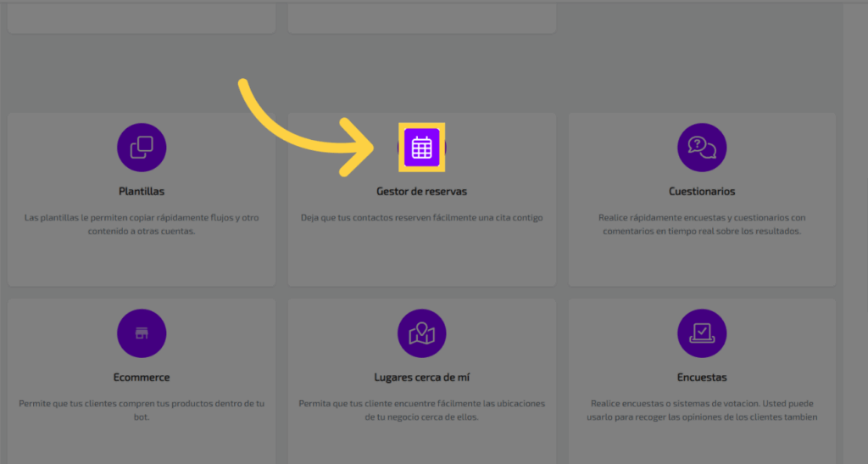Open the highlighted Gestor de reservas calendar icon
The height and width of the screenshot is (464, 868).
[x=421, y=148]
